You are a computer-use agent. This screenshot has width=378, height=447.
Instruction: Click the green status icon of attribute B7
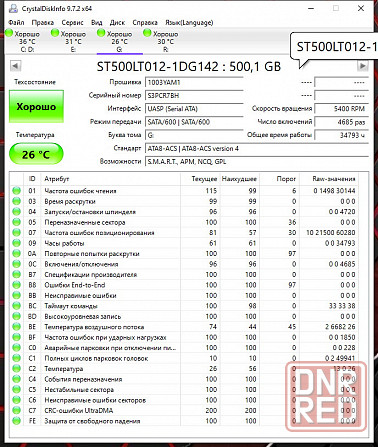(16, 274)
